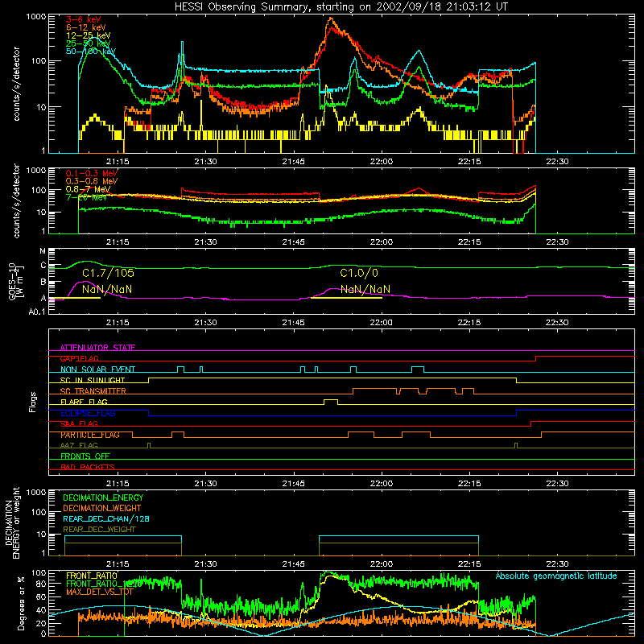Click the 1000 tick label of top keV panel
Screen dimensions: 644x644
[x=36, y=17]
